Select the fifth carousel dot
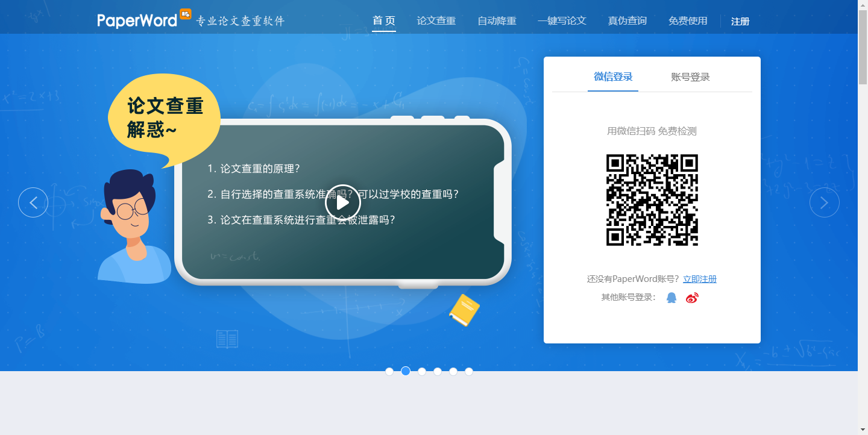868x435 pixels. 453,371
